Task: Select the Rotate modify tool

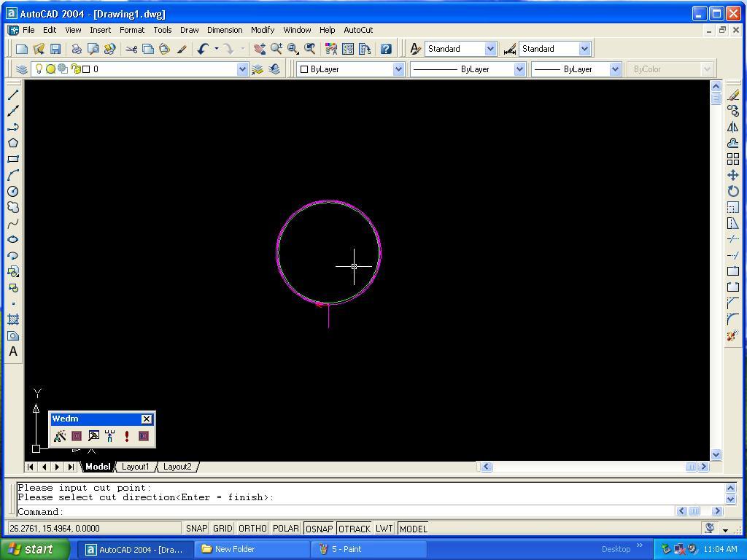Action: tap(733, 192)
